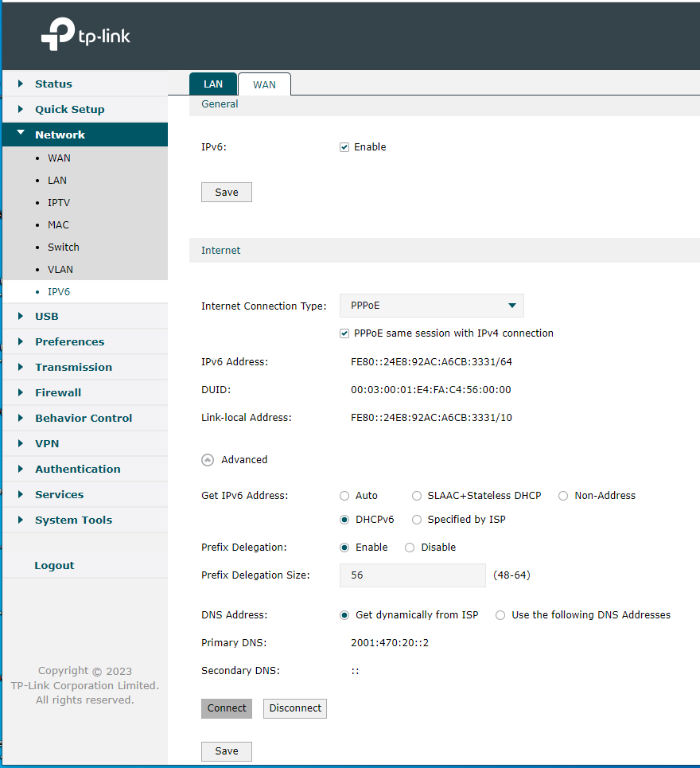This screenshot has height=768, width=700.
Task: Expand the Firewall sidebar section
Action: point(59,392)
